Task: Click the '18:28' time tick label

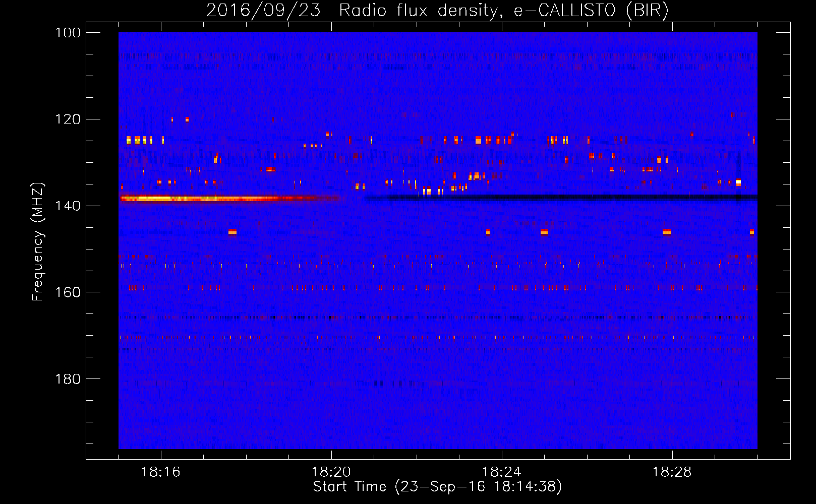Action: [672, 472]
